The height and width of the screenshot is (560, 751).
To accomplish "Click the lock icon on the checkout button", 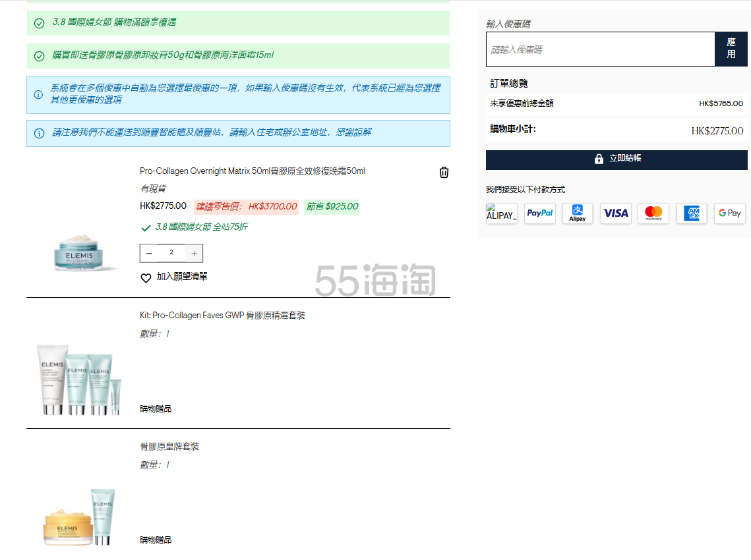I will click(x=599, y=159).
